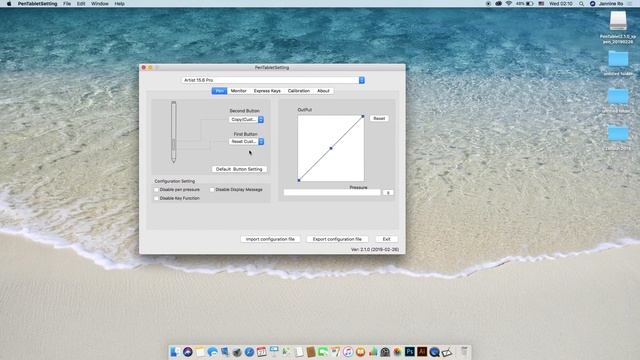Image resolution: width=640 pixels, height=360 pixels.
Task: Open the PenTablet disk icon on desktop
Action: click(x=618, y=20)
